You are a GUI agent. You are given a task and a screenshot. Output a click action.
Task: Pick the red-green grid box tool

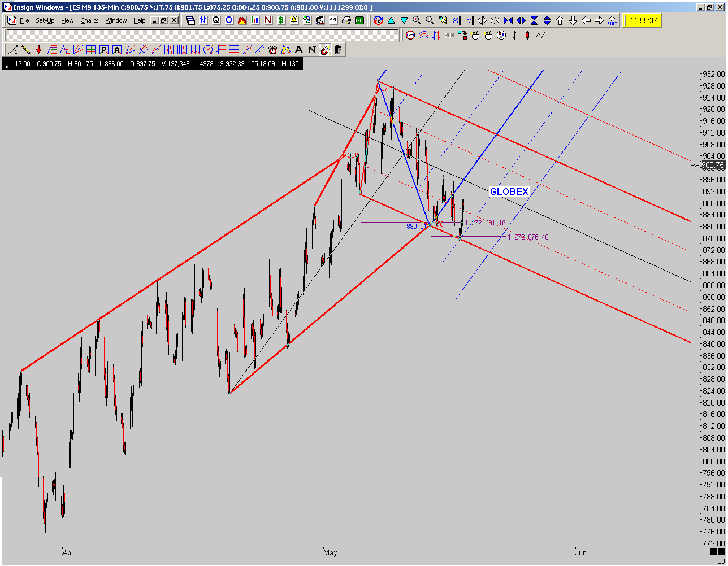point(91,50)
